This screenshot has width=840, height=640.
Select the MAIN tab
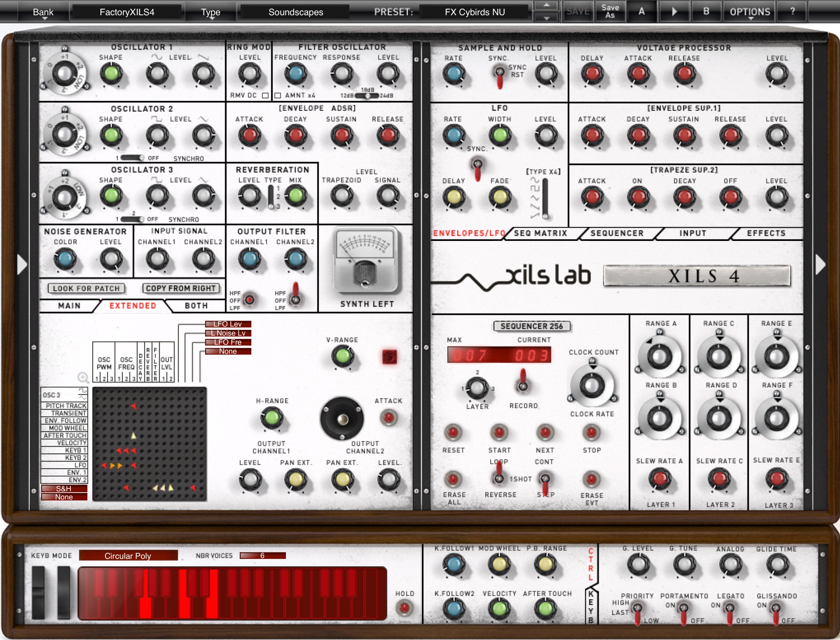69,306
